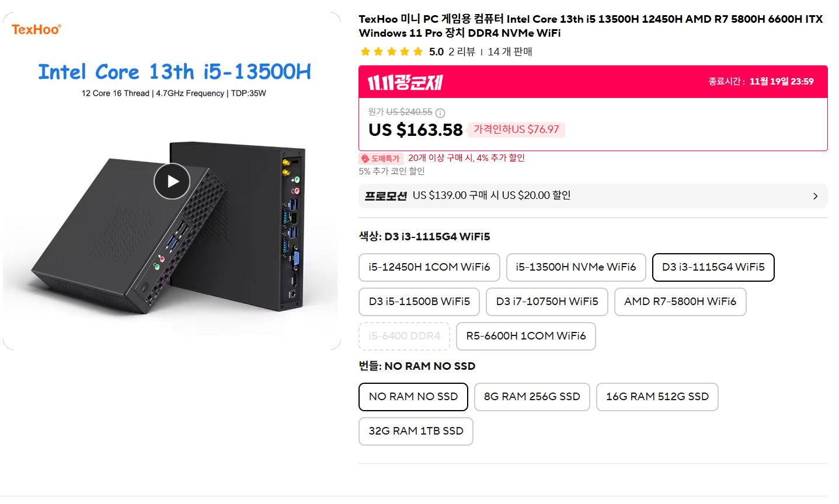
Task: Click the wholesale deal tag icon
Action: pos(365,159)
